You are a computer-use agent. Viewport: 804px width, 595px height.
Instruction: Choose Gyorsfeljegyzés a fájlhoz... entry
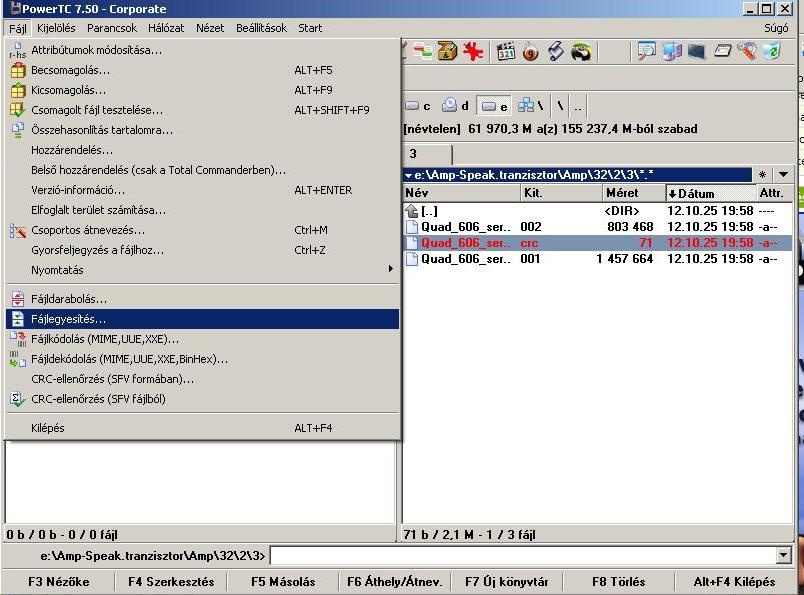tap(203, 250)
